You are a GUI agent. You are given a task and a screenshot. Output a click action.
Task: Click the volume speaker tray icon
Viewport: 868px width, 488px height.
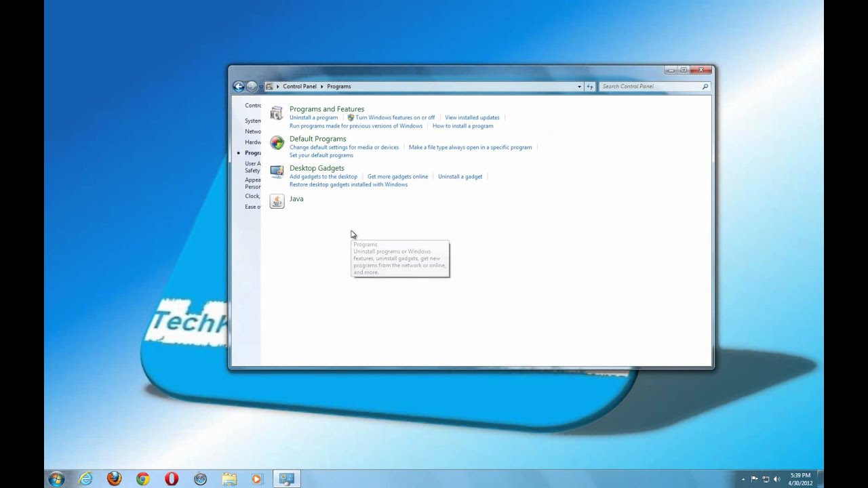(x=776, y=479)
